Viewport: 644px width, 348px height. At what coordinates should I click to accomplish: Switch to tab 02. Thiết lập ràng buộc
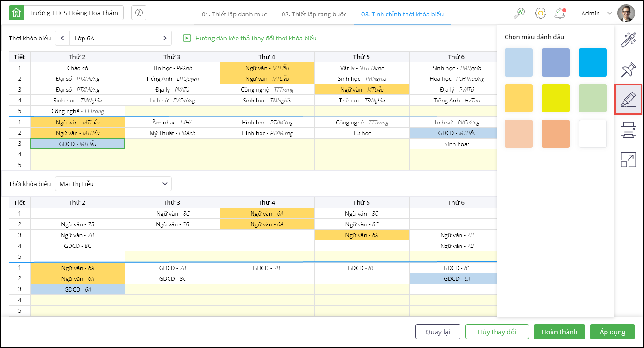coord(314,14)
